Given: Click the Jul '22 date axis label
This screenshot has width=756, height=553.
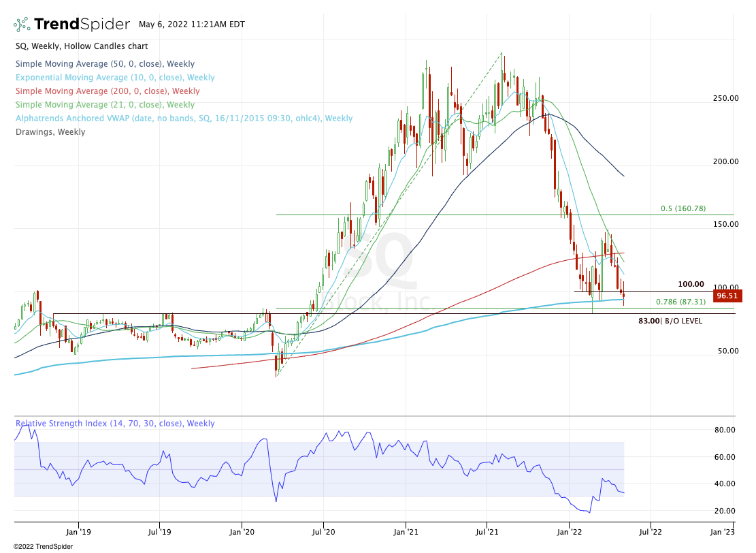Looking at the screenshot, I should click(651, 532).
